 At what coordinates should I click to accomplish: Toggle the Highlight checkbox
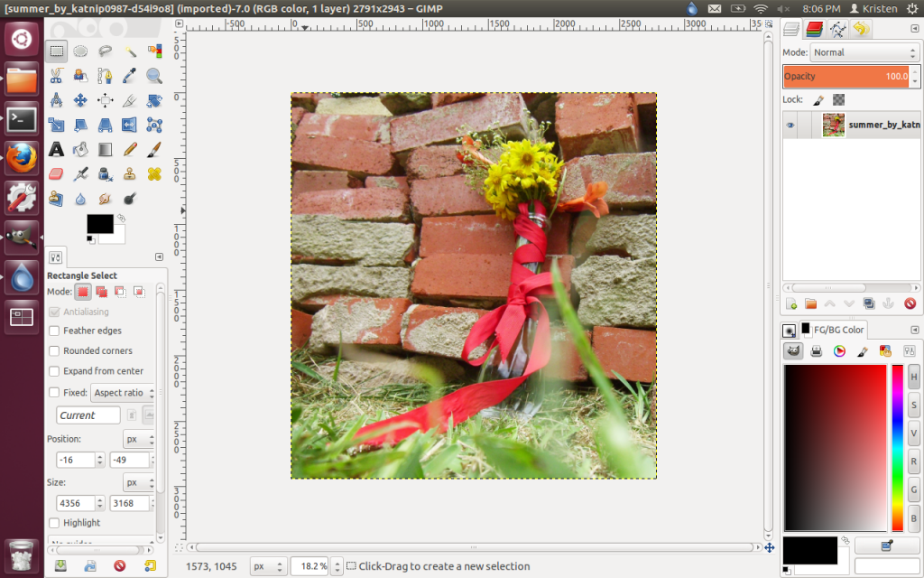tap(54, 523)
